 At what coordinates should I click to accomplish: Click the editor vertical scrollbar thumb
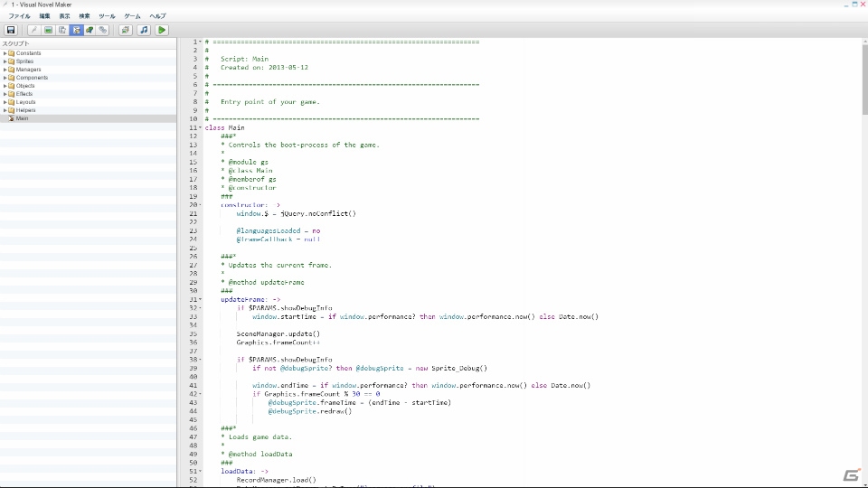[x=864, y=78]
